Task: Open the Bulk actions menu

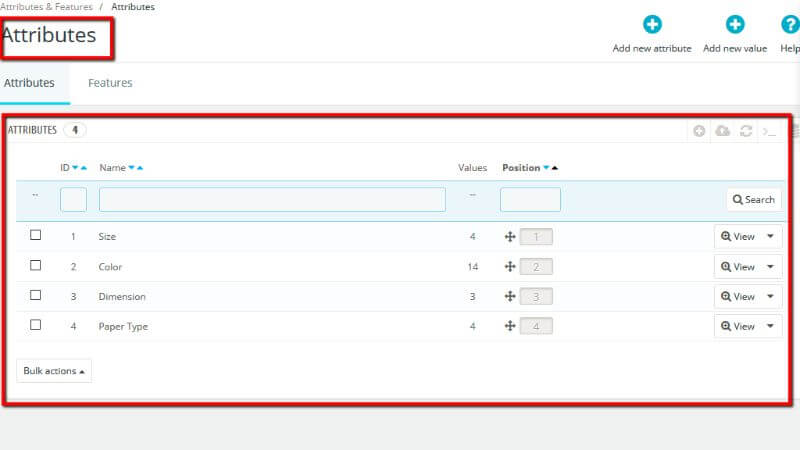Action: point(54,371)
